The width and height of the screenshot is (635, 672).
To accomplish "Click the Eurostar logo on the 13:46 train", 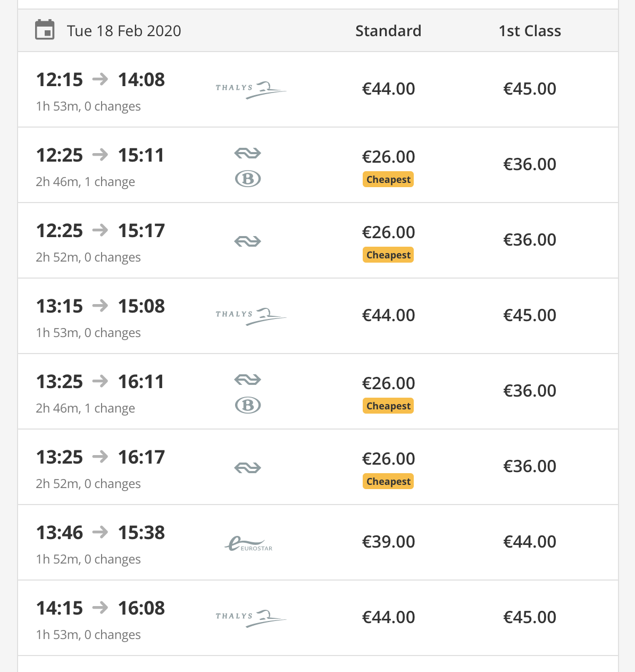I will (x=248, y=543).
